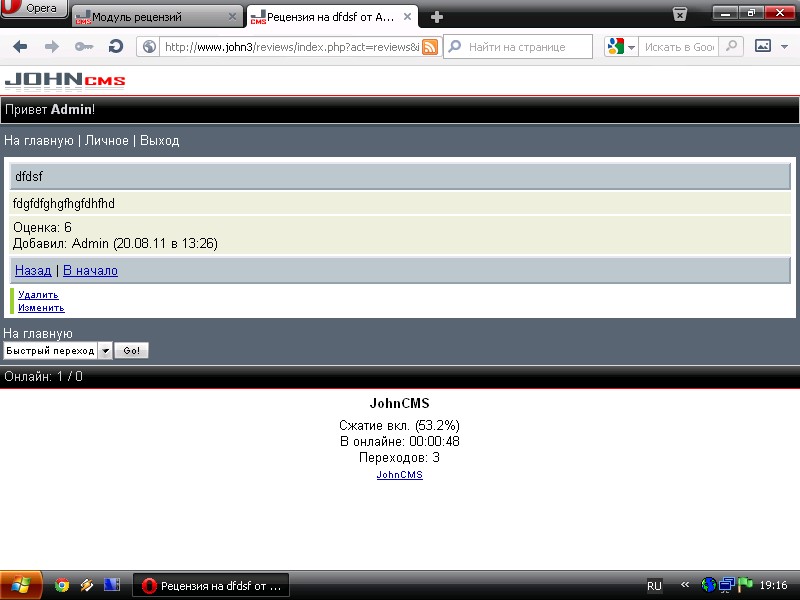Click the Назад link
Viewport: 800px width, 600px height.
click(33, 270)
